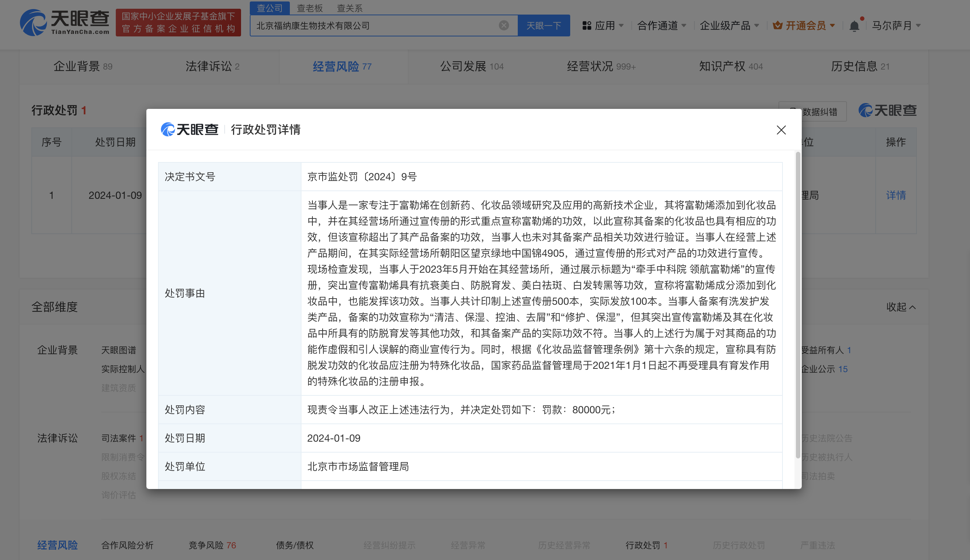Screen dimensions: 970x560
Task: Click the red 官方备案企业征信机构 banner
Action: point(178,22)
